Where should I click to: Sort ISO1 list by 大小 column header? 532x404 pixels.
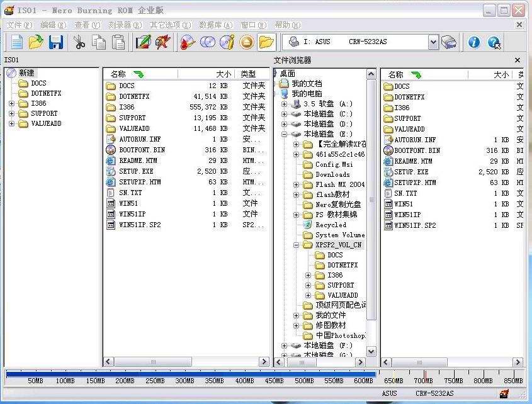point(207,74)
